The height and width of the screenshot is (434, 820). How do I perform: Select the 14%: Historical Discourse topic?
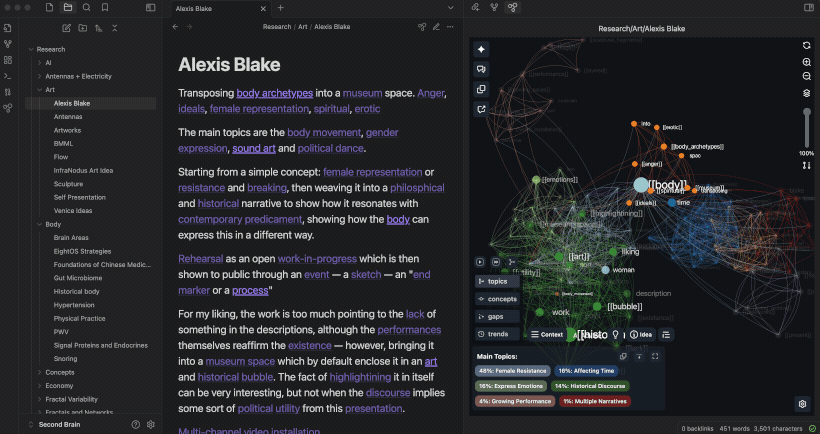pyautogui.click(x=590, y=386)
